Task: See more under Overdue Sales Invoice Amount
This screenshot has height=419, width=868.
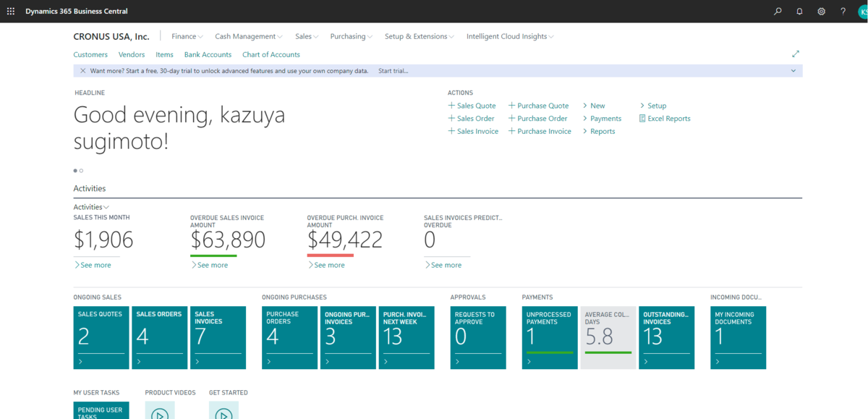Action: pyautogui.click(x=209, y=265)
